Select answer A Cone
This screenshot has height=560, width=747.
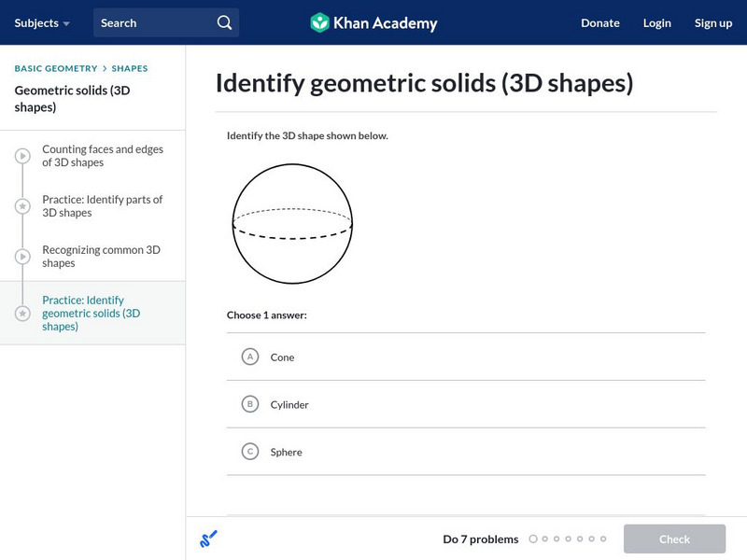[x=249, y=357]
